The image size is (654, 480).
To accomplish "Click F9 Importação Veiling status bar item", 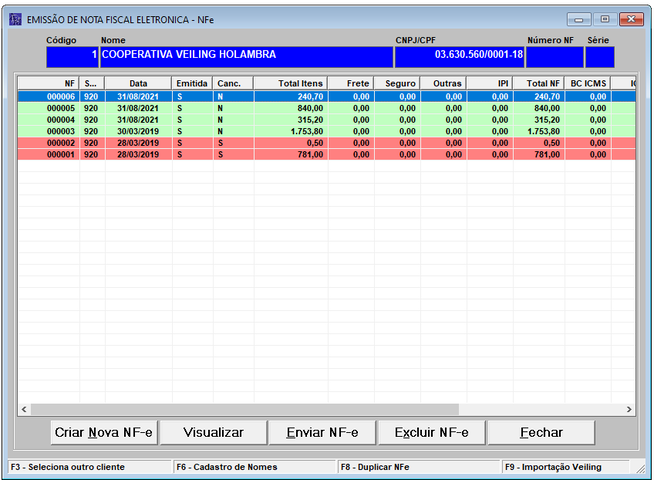I will [x=567, y=467].
